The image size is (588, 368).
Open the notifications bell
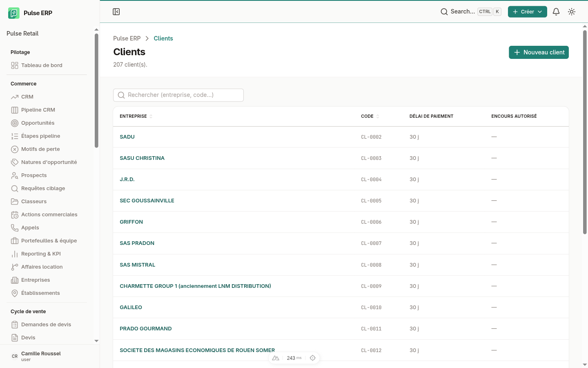pos(556,12)
